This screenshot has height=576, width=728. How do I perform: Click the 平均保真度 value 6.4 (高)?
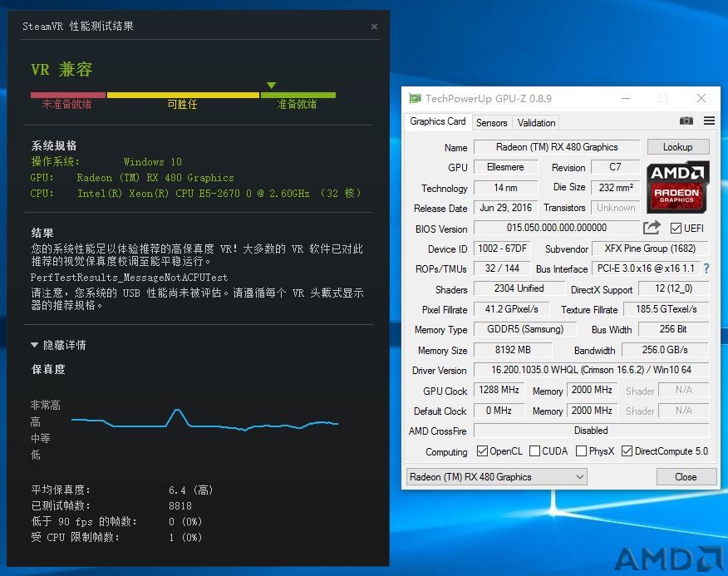point(191,490)
